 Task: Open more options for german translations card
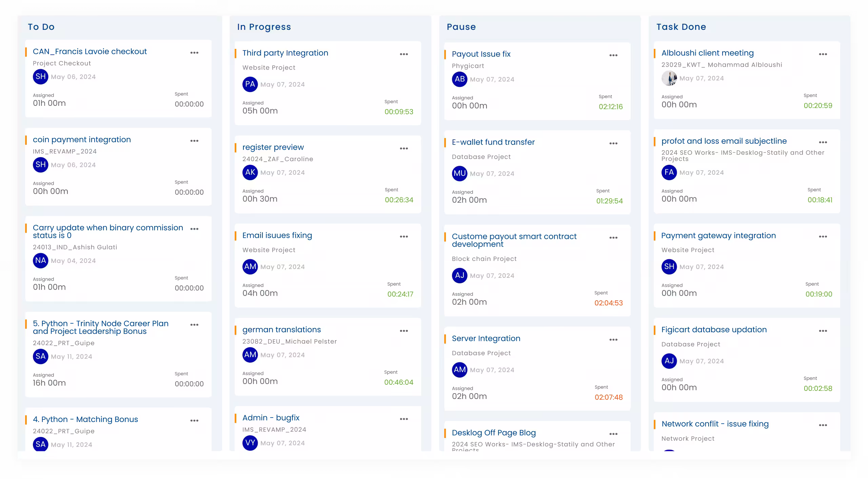(404, 331)
